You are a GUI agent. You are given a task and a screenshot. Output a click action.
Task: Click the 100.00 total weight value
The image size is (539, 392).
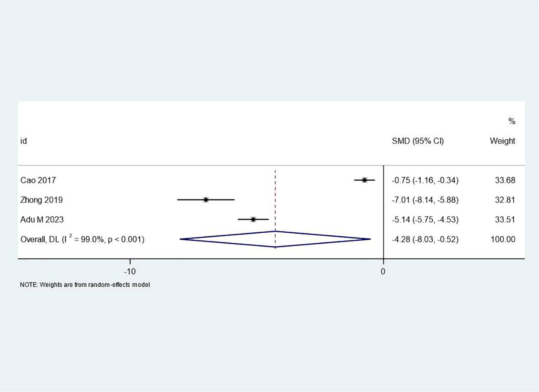click(503, 240)
